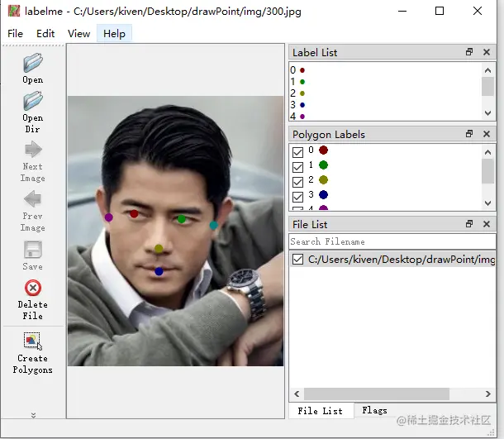
Task: Open the View menu
Action: click(x=78, y=33)
